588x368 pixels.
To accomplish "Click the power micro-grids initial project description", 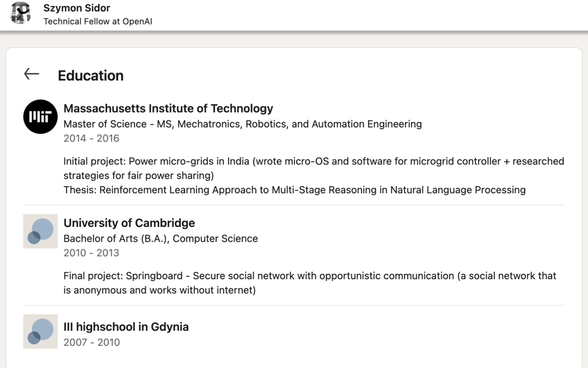I will tap(313, 162).
